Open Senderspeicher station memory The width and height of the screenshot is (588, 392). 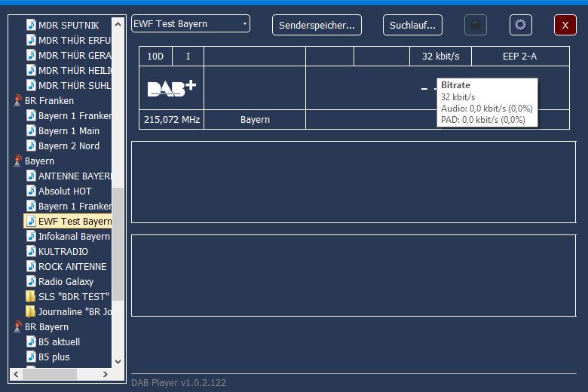tap(317, 25)
